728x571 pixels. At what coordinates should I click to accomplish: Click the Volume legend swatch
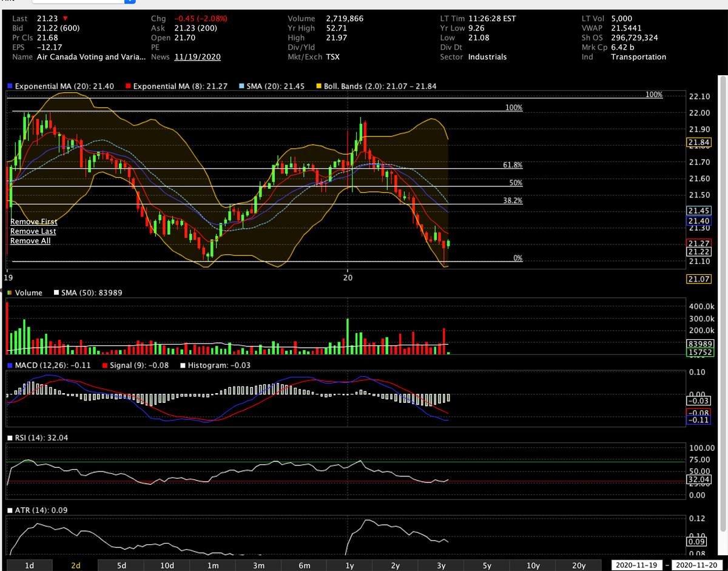9,293
